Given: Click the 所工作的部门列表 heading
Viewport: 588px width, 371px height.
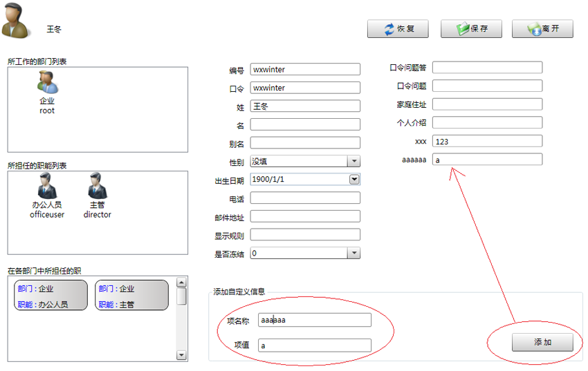Looking at the screenshot, I should tap(37, 61).
